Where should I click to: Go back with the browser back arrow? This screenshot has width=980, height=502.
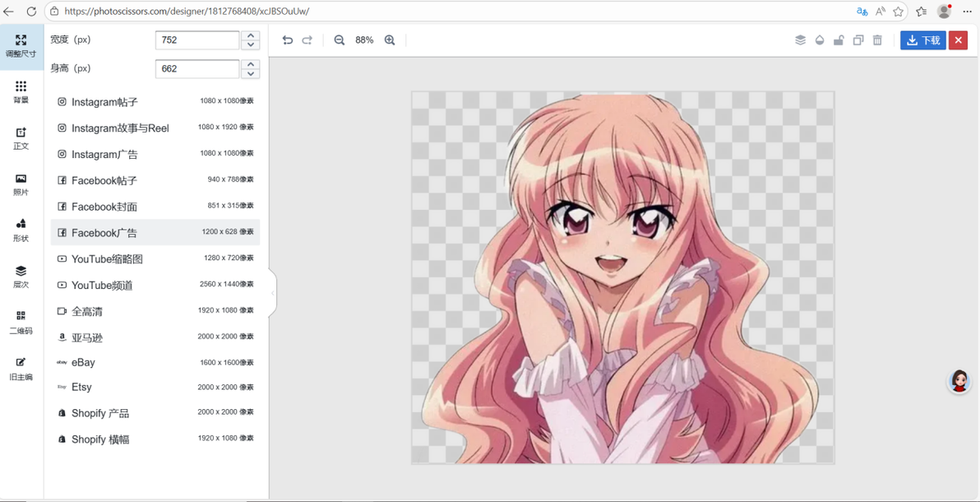click(9, 12)
